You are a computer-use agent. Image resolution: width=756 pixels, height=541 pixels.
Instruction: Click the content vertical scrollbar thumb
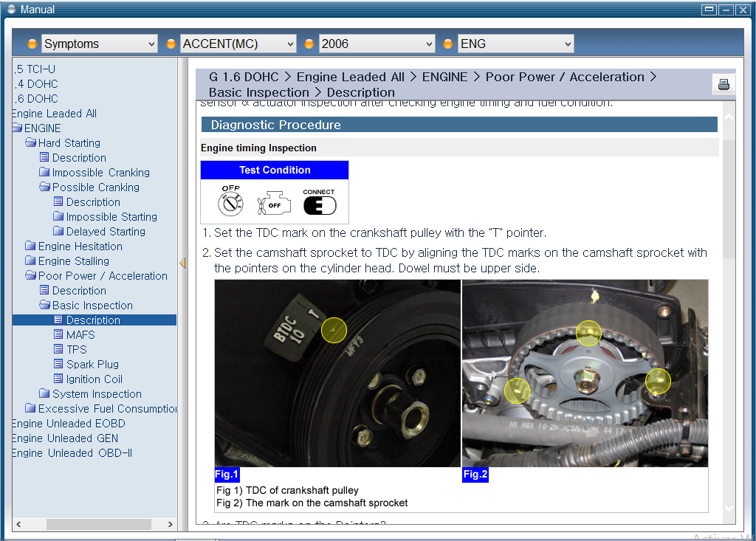(x=729, y=199)
